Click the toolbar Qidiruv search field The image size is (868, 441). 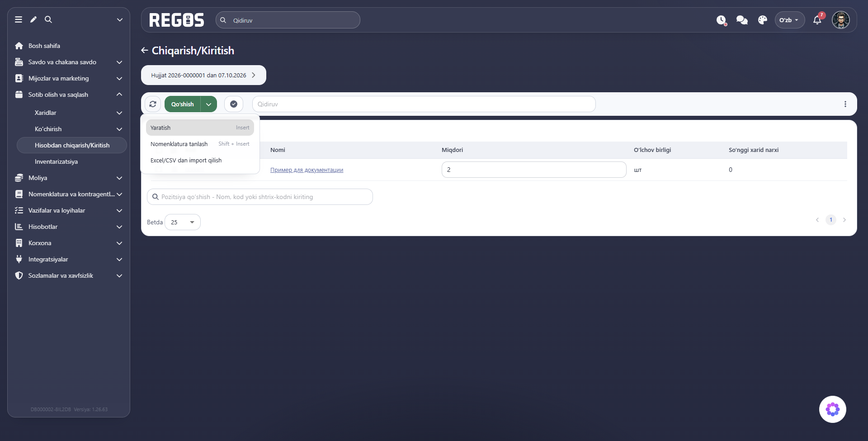[424, 104]
